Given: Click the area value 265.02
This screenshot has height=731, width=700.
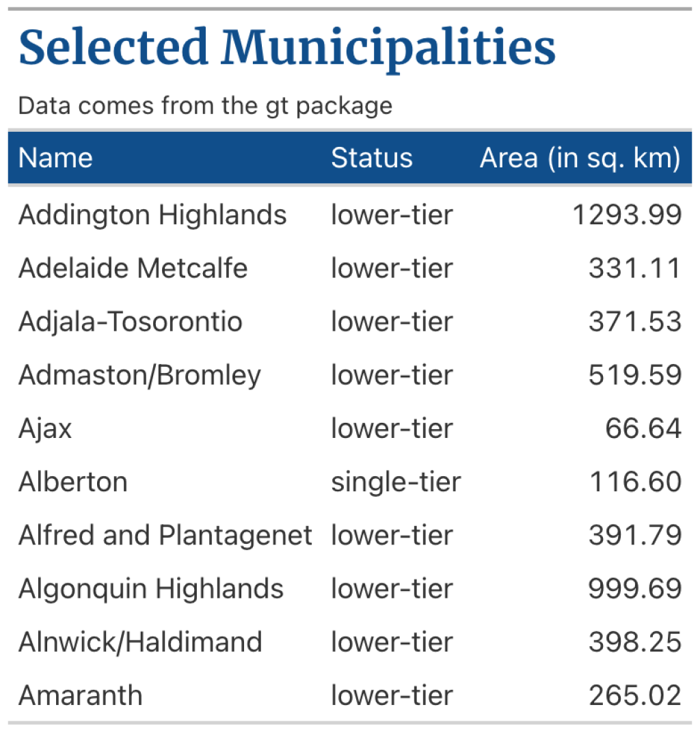Looking at the screenshot, I should 635,695.
